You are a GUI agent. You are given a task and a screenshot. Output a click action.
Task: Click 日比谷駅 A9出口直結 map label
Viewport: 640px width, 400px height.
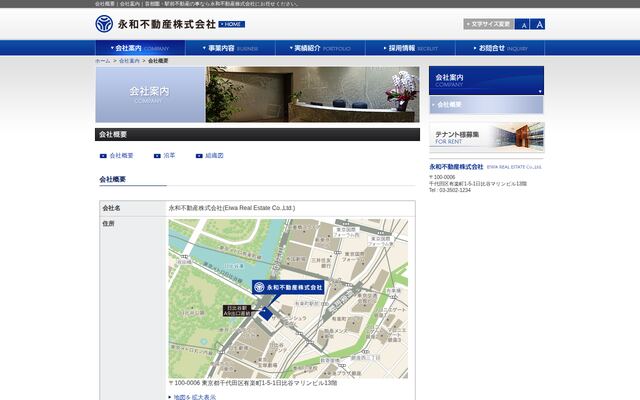[x=237, y=311]
